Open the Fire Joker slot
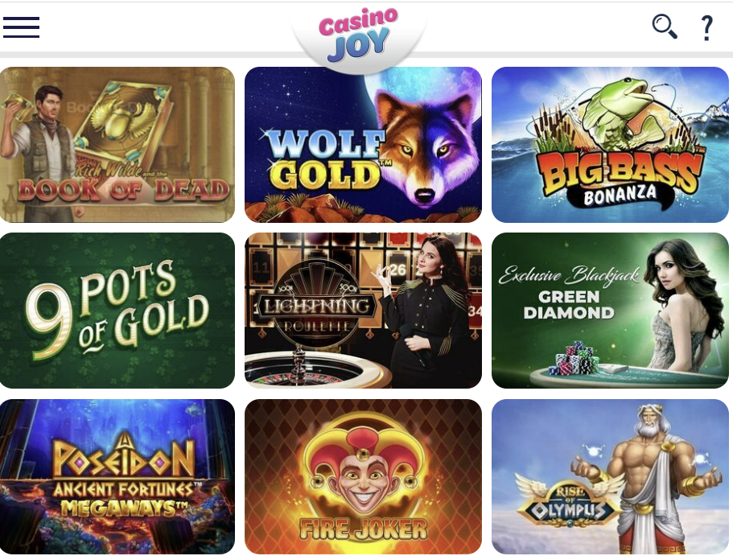Screen dimensions: 733x560 (363, 476)
